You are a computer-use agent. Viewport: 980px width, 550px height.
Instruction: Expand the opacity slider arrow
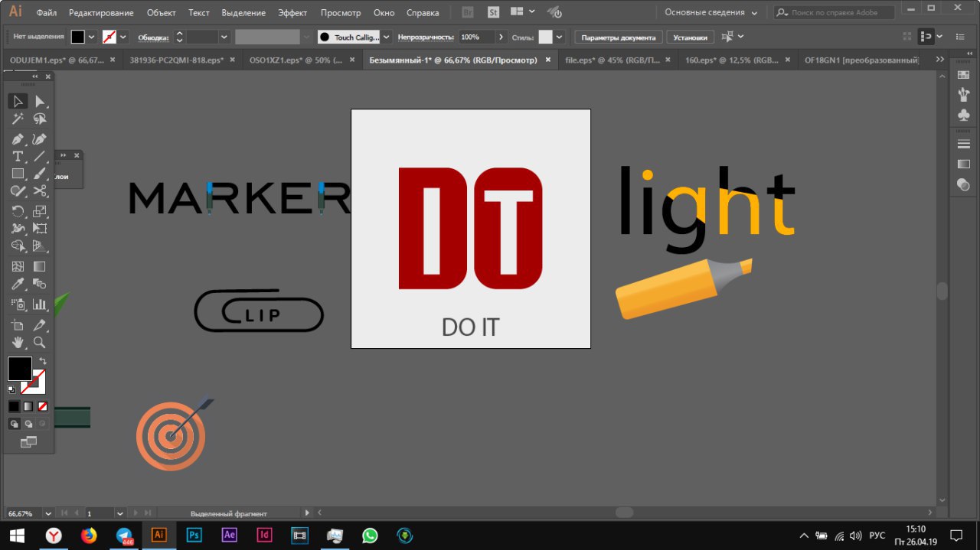(x=501, y=37)
